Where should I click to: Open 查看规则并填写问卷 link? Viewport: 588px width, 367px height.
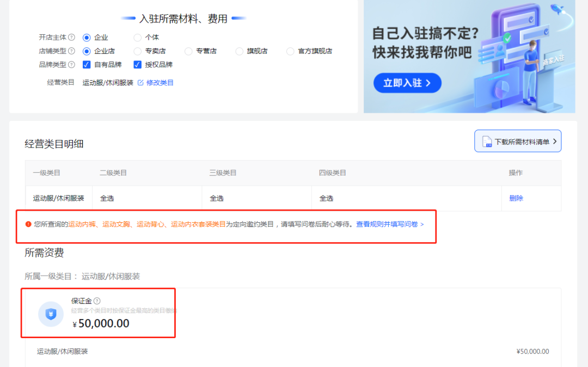[x=390, y=224]
